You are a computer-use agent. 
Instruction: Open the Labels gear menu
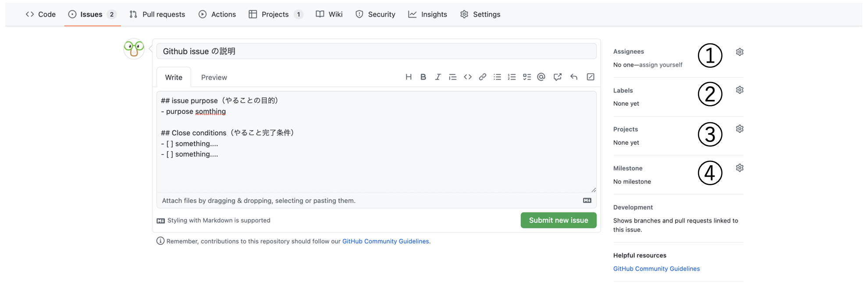pyautogui.click(x=740, y=90)
